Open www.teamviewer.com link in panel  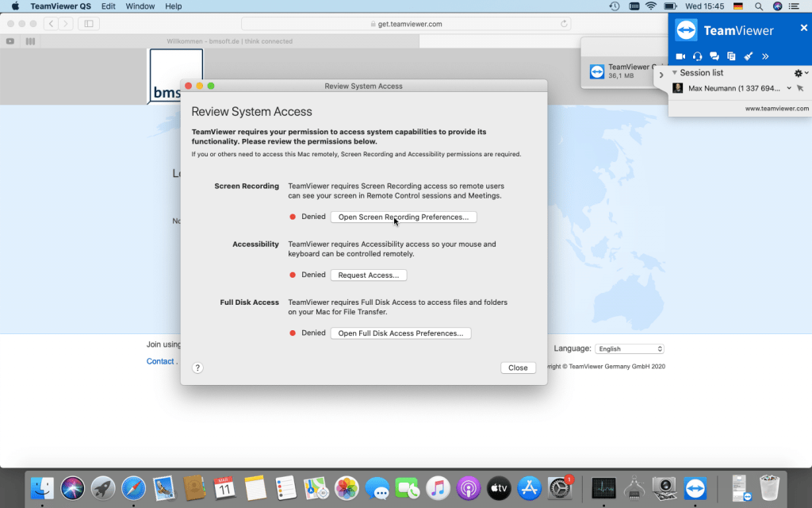click(x=777, y=108)
